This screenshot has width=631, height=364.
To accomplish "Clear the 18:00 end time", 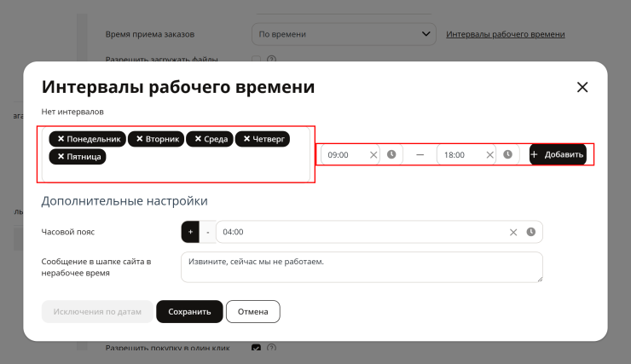I will point(489,155).
